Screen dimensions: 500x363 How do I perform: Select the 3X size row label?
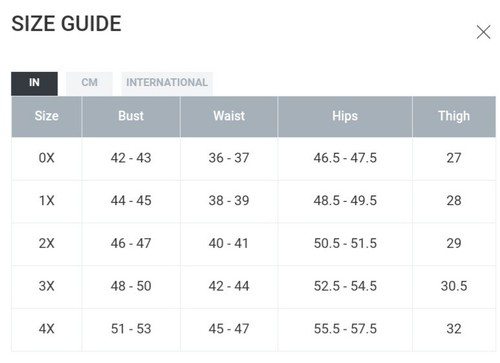click(x=47, y=286)
